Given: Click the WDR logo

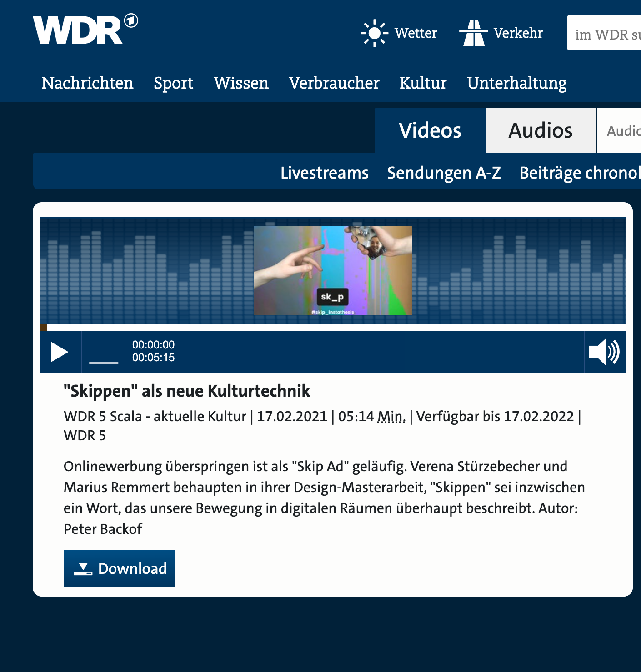Looking at the screenshot, I should [x=85, y=30].
